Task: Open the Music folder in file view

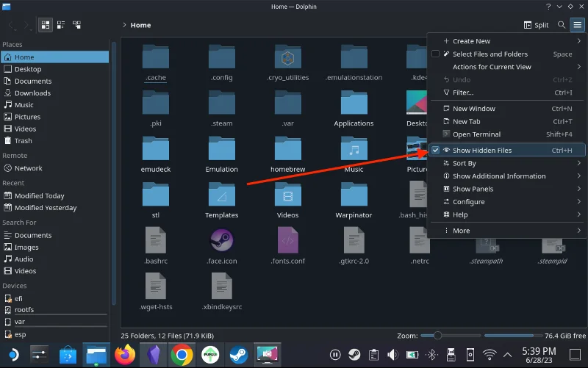Action: 354,155
